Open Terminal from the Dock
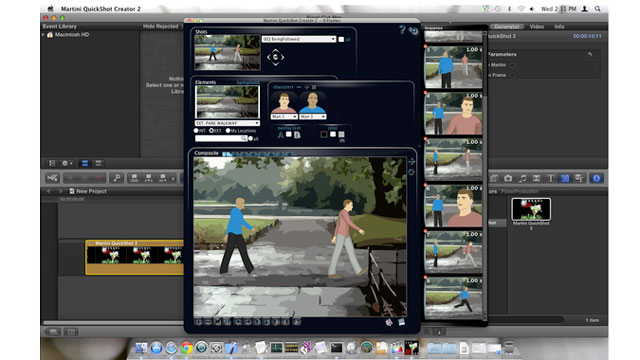Screen dimensions: 640x360 tap(336, 348)
